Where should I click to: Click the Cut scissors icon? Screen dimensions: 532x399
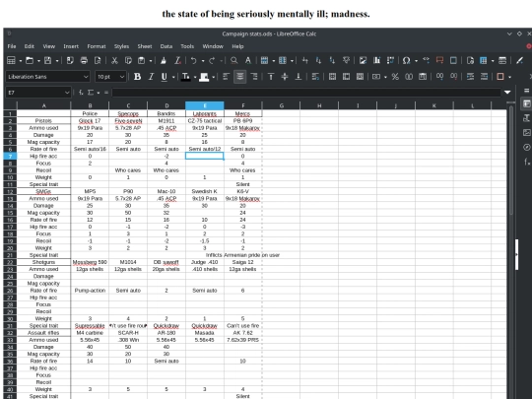pos(114,60)
